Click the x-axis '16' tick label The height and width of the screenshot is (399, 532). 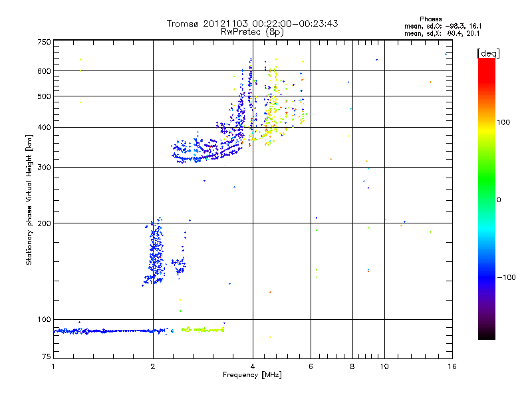(452, 366)
